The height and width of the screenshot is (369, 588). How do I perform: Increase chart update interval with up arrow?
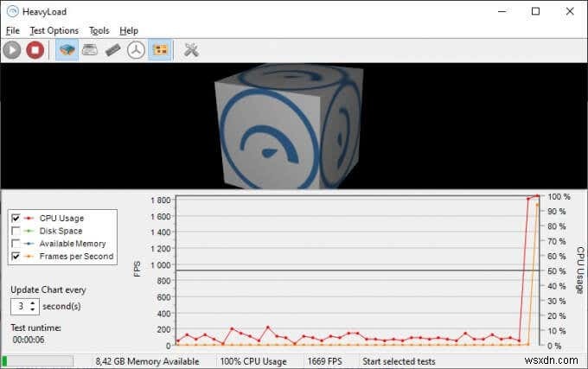[x=33, y=302]
